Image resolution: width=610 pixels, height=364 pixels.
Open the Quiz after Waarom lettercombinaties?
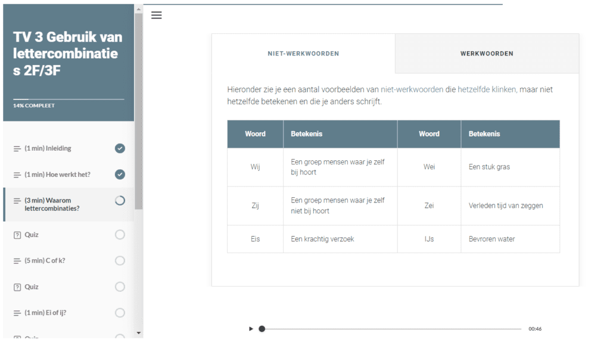click(x=69, y=235)
